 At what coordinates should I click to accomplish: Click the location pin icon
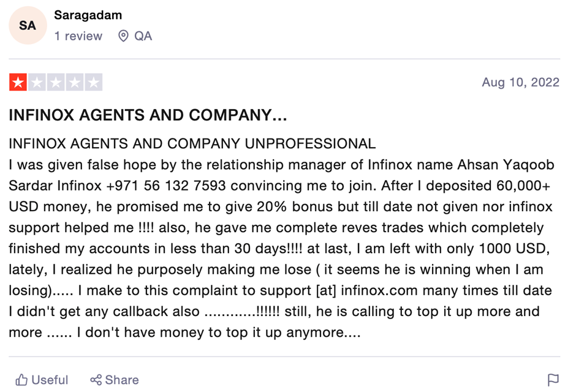point(123,36)
